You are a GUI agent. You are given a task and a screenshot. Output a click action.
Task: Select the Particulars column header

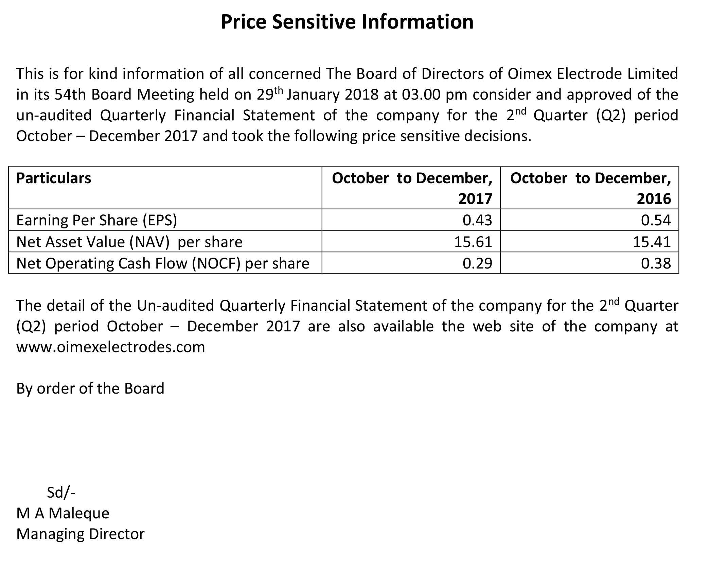[54, 178]
